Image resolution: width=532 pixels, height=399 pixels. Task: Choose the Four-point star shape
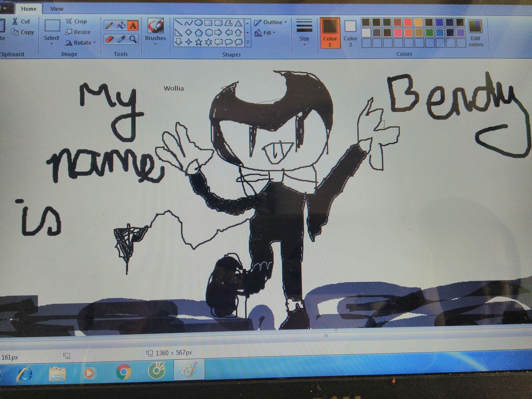click(188, 42)
